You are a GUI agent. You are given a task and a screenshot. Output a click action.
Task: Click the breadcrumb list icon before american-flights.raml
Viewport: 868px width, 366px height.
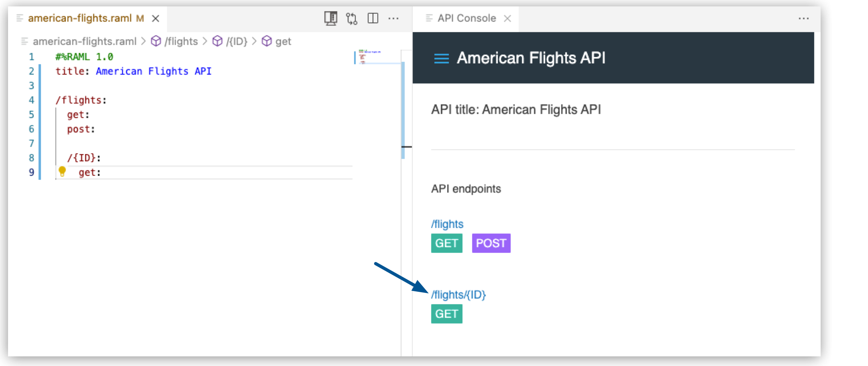click(x=24, y=41)
